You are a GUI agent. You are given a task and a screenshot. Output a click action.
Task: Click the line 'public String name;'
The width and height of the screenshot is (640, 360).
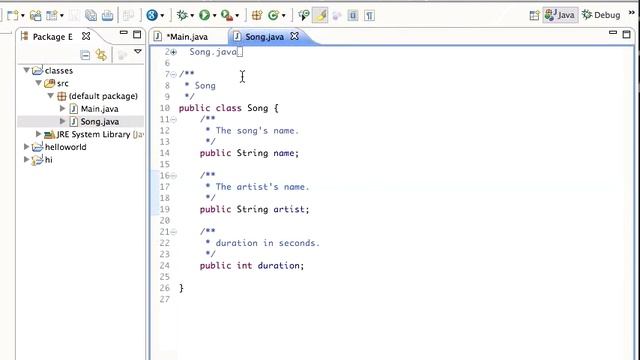249,153
